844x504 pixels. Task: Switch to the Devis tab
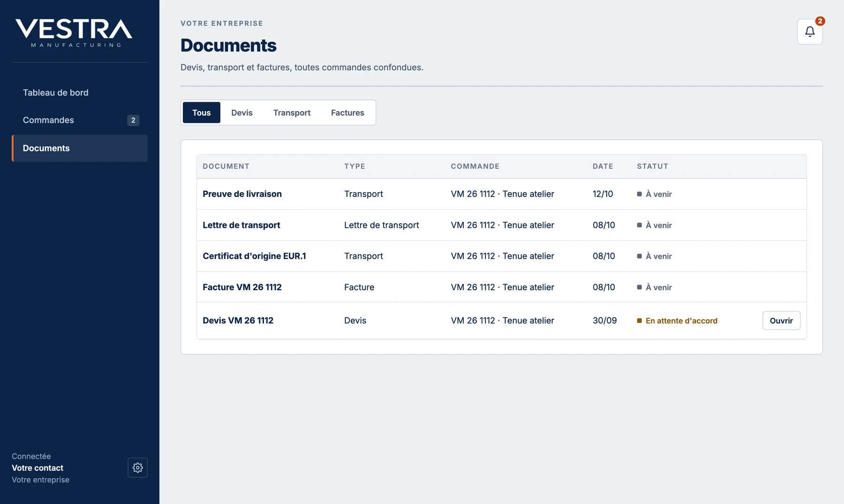[242, 113]
